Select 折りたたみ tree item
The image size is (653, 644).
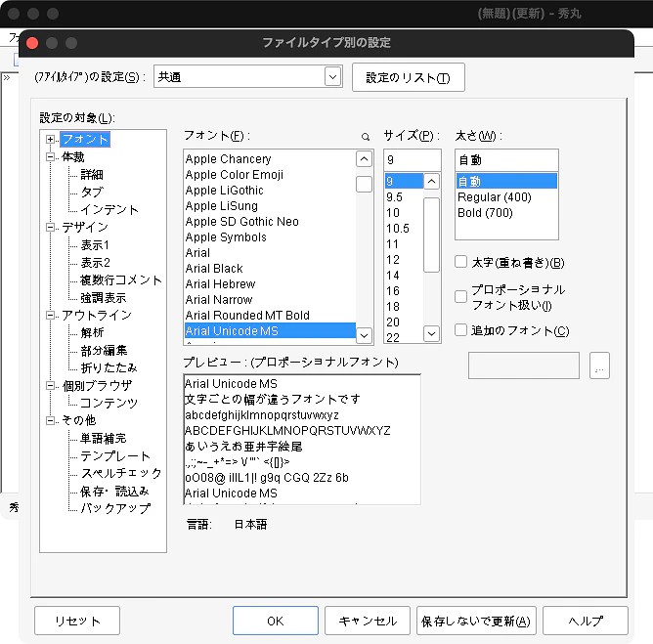109,368
